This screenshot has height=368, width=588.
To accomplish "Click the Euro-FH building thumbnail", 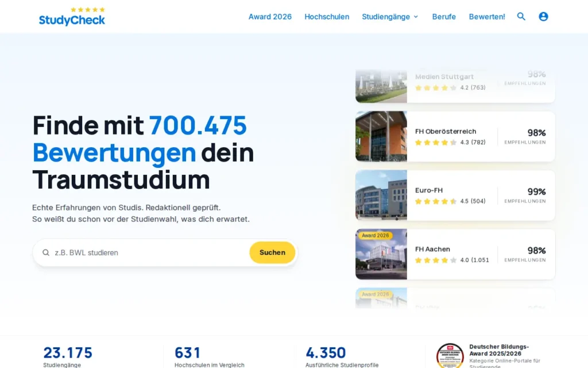I will tap(381, 195).
